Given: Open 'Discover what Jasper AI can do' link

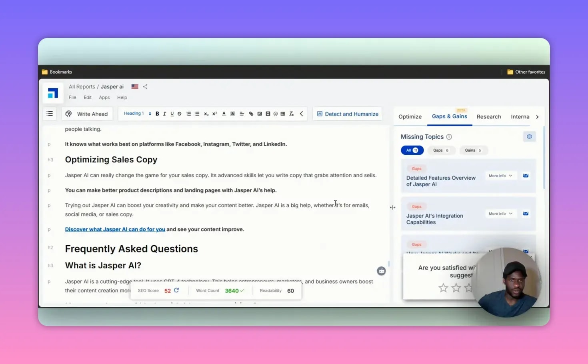Looking at the screenshot, I should 115,230.
